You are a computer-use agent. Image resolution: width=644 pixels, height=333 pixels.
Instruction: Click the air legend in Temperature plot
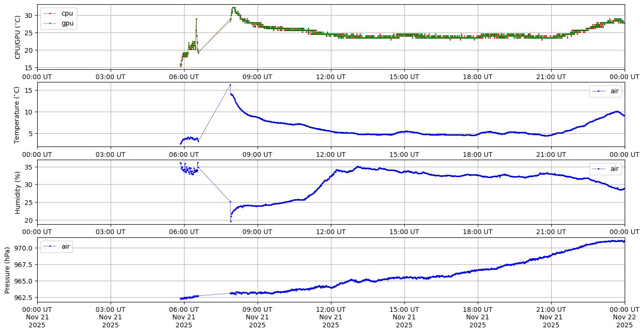(x=605, y=91)
